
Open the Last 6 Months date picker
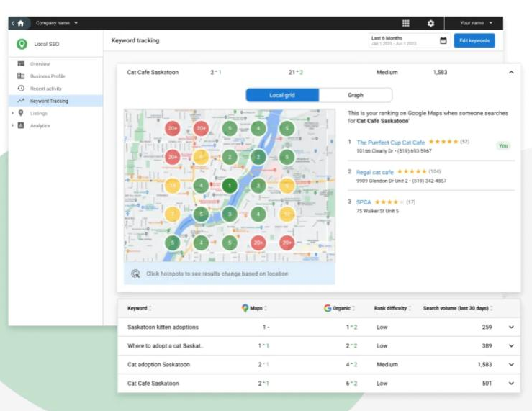410,41
